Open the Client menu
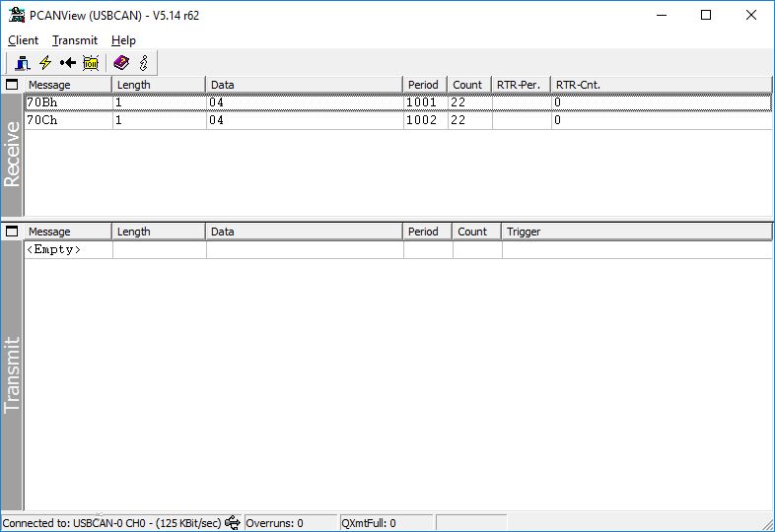775x532 pixels. click(23, 40)
